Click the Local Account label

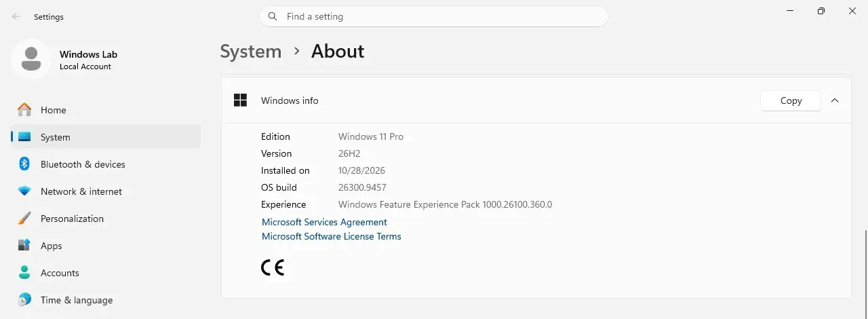click(85, 67)
